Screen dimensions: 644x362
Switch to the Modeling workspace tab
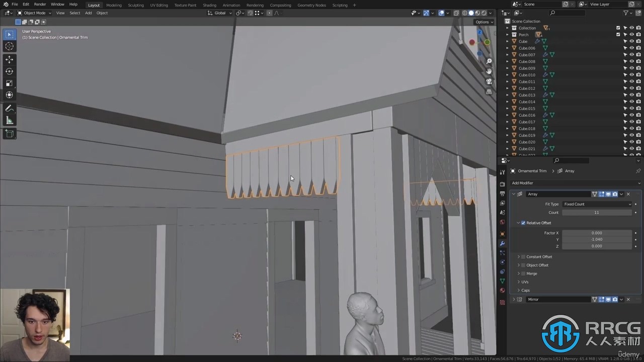click(x=114, y=5)
